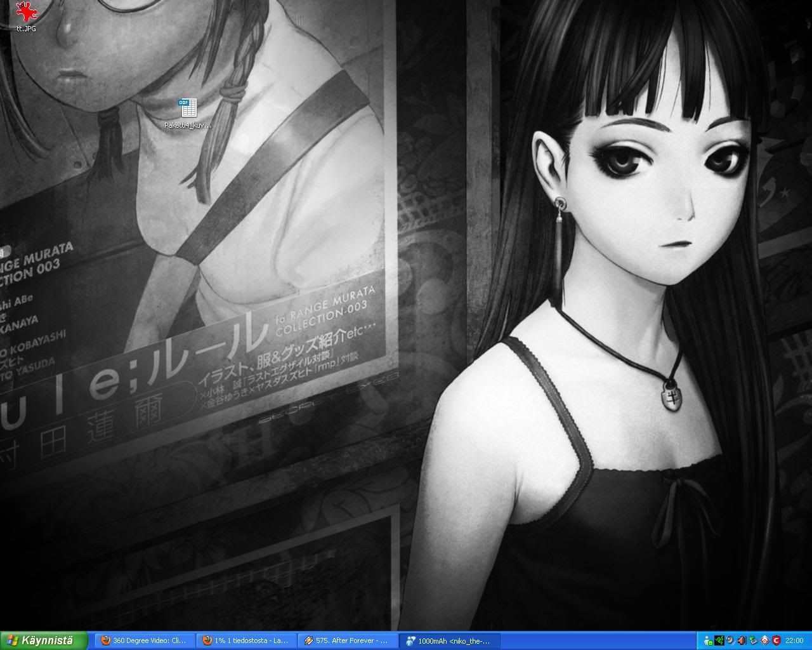Open the Käynnistä start menu
This screenshot has width=812, height=650.
(44, 640)
